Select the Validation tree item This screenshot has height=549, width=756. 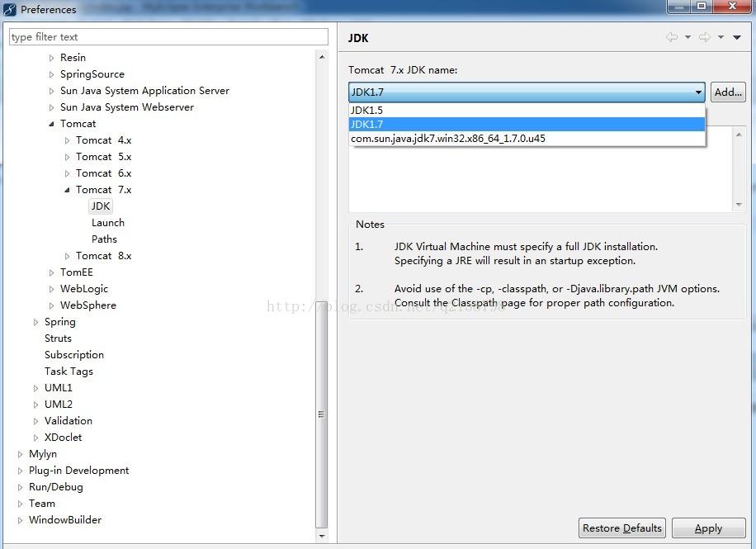click(x=68, y=421)
